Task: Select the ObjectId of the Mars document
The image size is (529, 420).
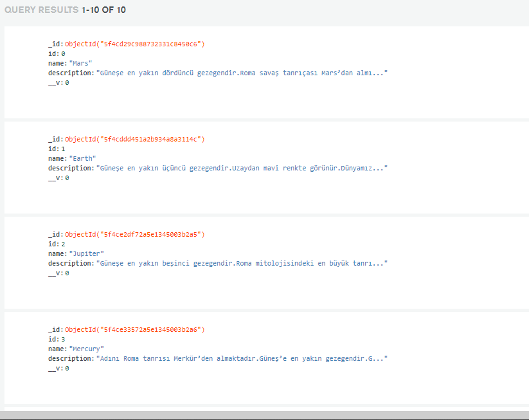Action: coord(134,44)
